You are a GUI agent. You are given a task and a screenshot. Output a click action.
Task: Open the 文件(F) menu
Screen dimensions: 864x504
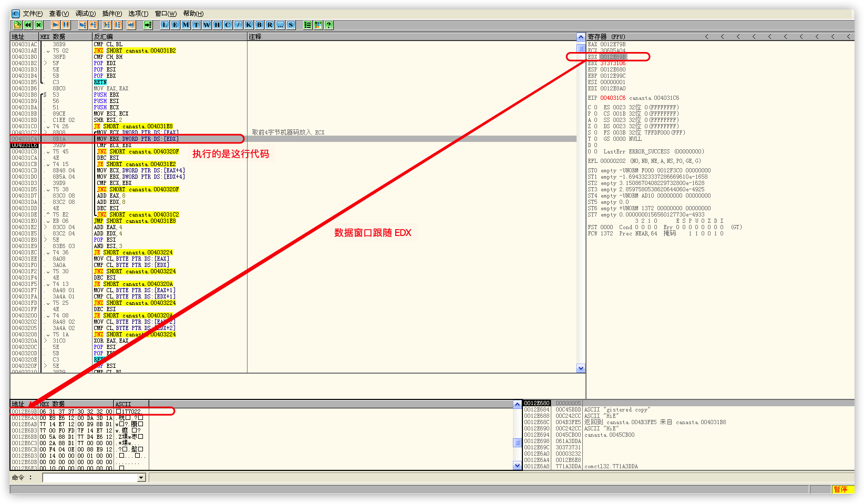pos(33,14)
